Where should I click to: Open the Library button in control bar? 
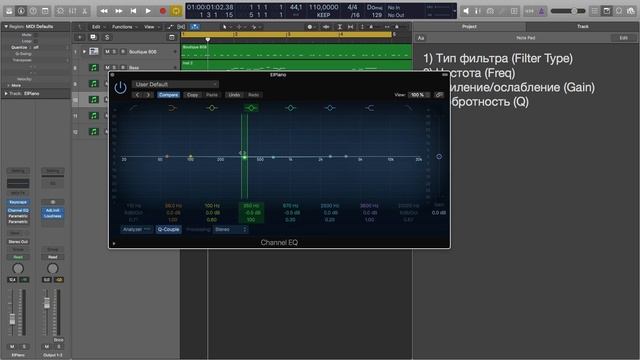(9, 11)
